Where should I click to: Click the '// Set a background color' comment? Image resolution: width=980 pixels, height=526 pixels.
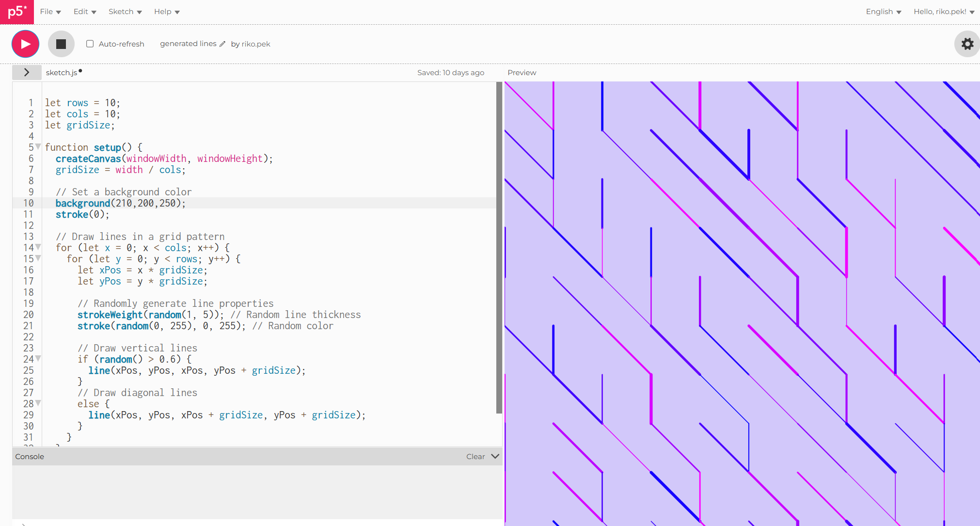pyautogui.click(x=124, y=192)
